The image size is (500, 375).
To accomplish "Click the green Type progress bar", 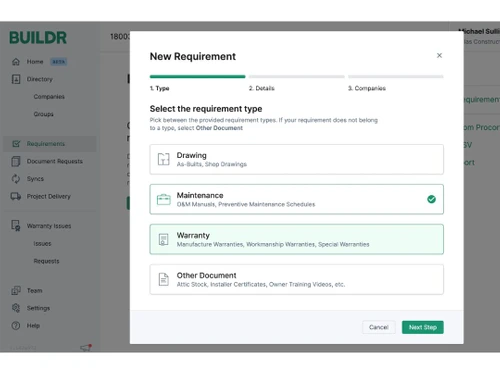I will coord(197,77).
